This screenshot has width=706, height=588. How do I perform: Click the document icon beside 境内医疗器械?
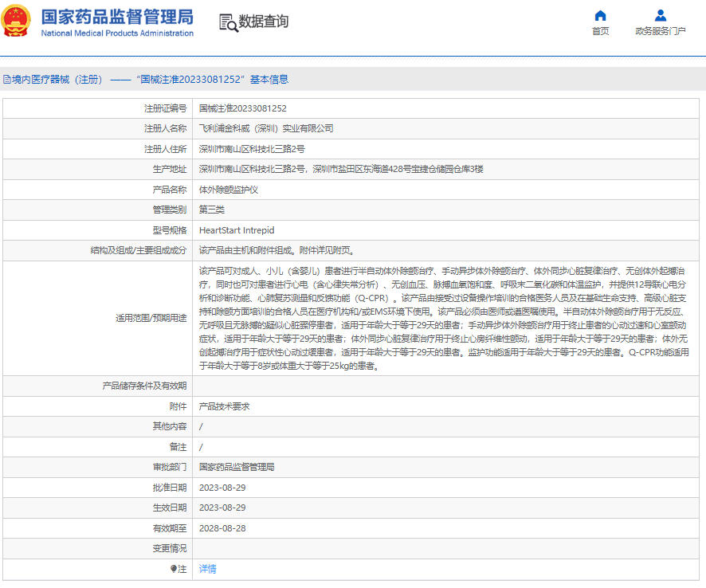click(x=6, y=80)
